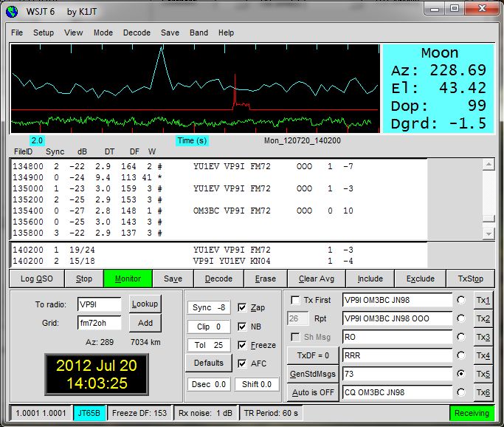The image size is (504, 427).
Task: Click the To radio callsign field
Action: 100,304
